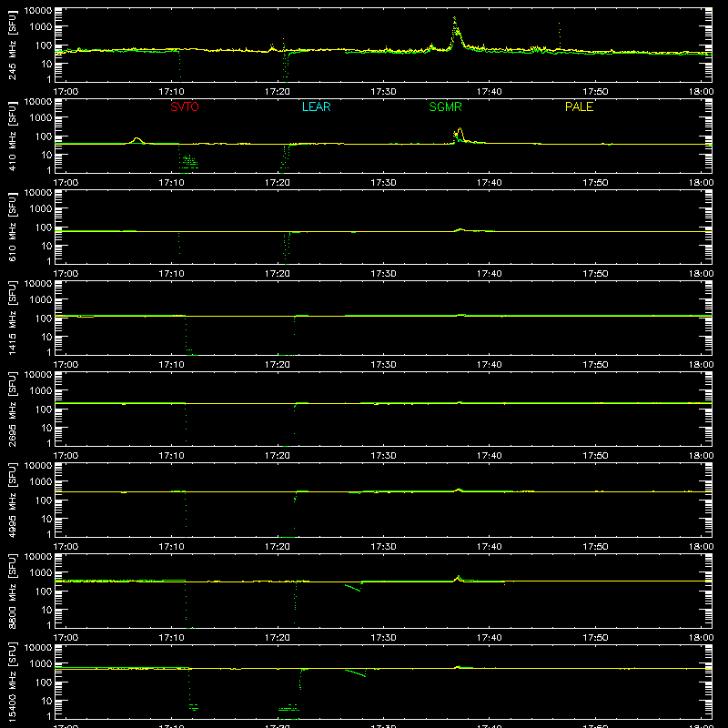Select the 15400 MHz [SFU] axis title
Viewport: 728px width, 728px height.
point(13,682)
